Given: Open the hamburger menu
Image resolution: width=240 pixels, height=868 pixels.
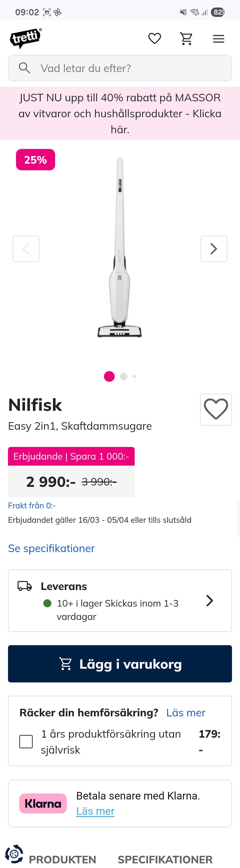Looking at the screenshot, I should click(218, 39).
